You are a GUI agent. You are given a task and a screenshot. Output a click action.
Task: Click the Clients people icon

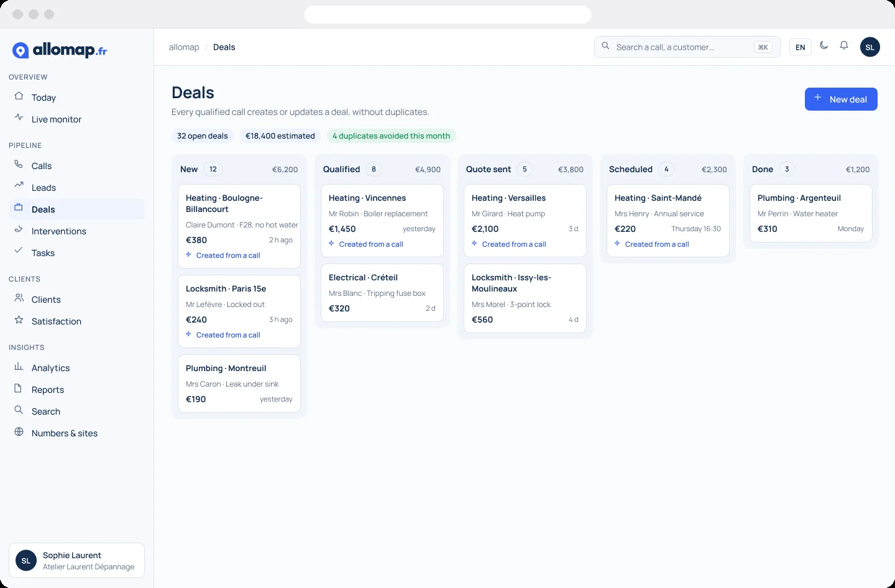[19, 298]
